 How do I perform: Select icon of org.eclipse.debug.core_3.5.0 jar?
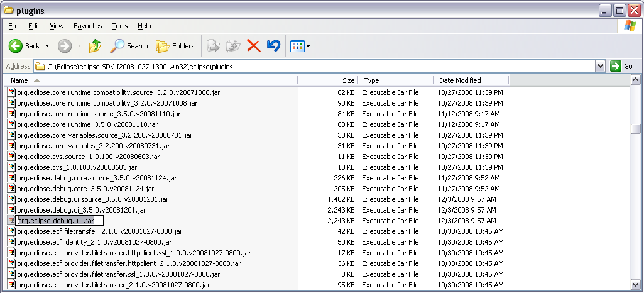point(11,189)
